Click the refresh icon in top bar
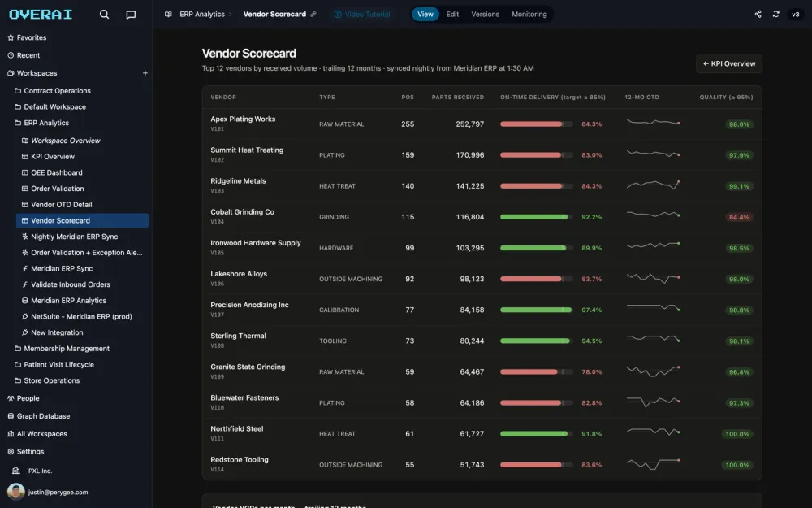 (775, 15)
